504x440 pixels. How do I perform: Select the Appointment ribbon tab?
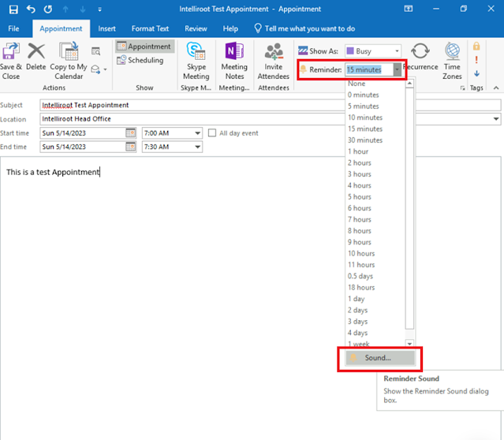point(61,28)
